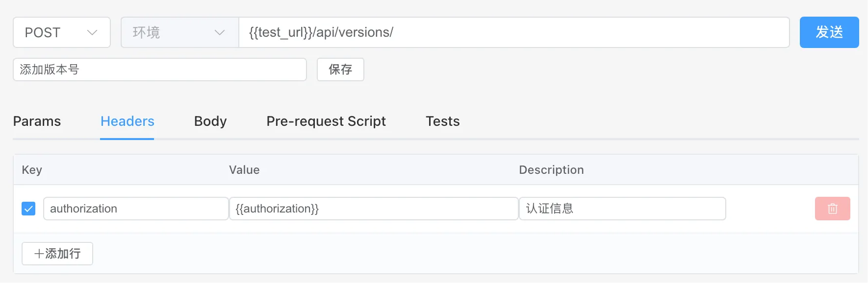Select the Headers tab
The width and height of the screenshot is (868, 283).
127,121
